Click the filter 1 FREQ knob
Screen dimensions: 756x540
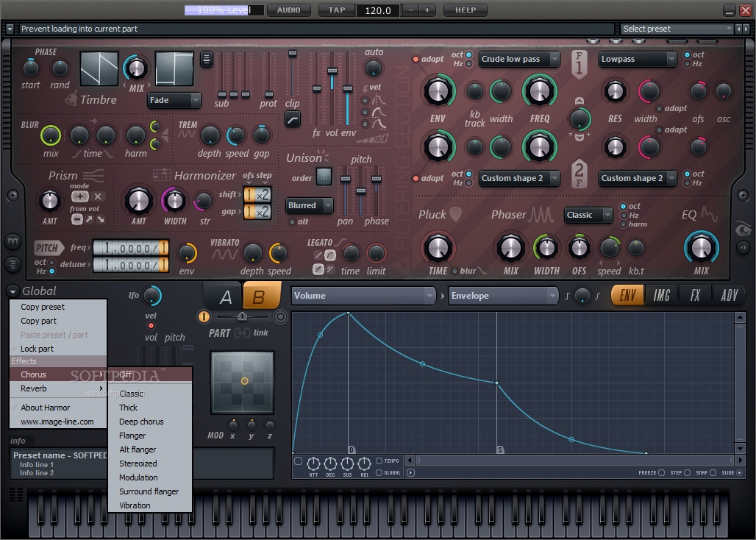point(540,91)
